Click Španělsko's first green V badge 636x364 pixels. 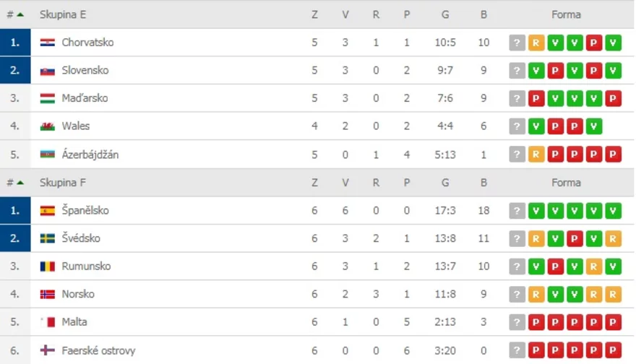coord(536,211)
